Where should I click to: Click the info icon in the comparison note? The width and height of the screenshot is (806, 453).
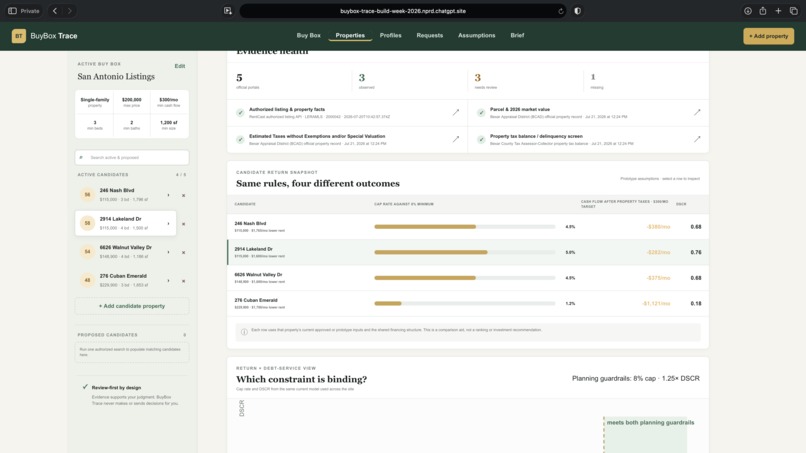click(x=244, y=332)
